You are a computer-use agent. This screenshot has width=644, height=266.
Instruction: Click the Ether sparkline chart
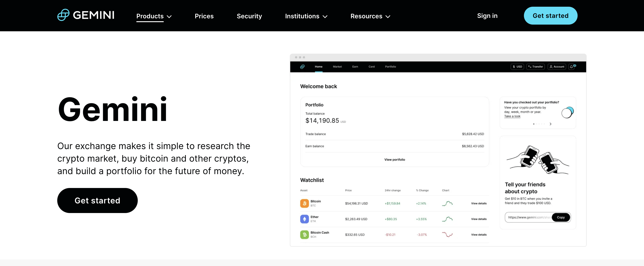point(447,219)
